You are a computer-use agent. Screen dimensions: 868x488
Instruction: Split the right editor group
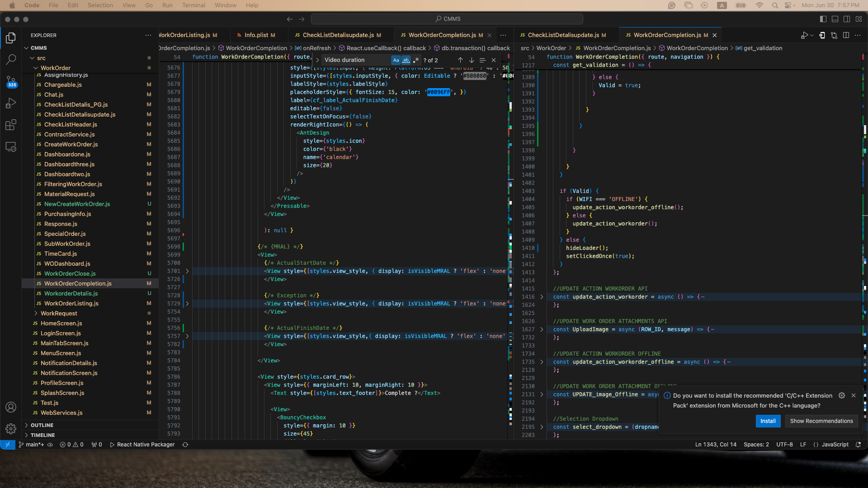846,35
